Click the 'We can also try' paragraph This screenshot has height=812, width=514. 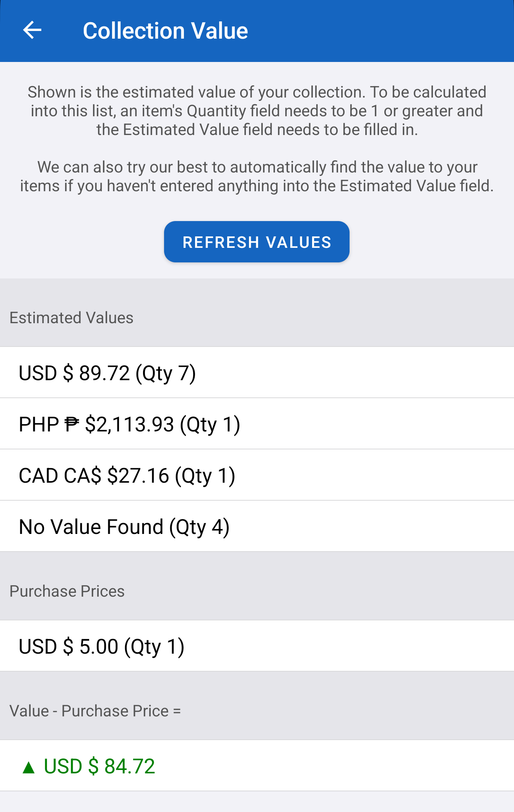(257, 176)
